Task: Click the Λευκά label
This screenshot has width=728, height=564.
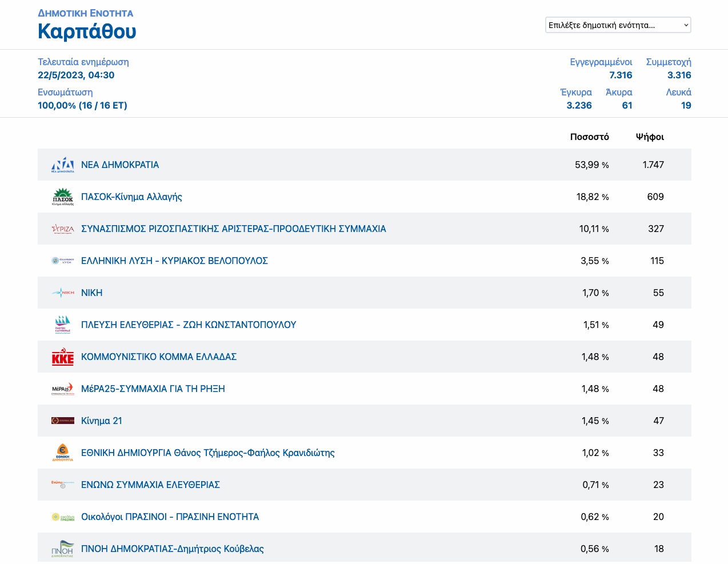Action: click(x=679, y=92)
